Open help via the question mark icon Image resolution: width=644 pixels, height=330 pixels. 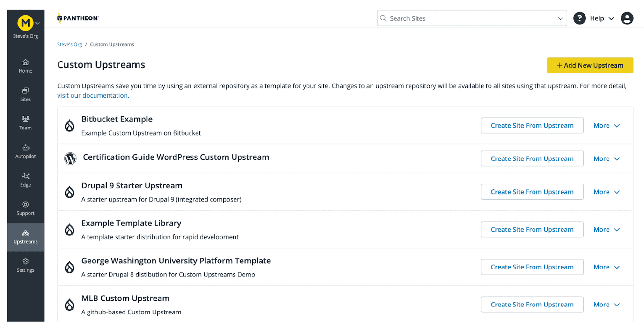tap(579, 18)
